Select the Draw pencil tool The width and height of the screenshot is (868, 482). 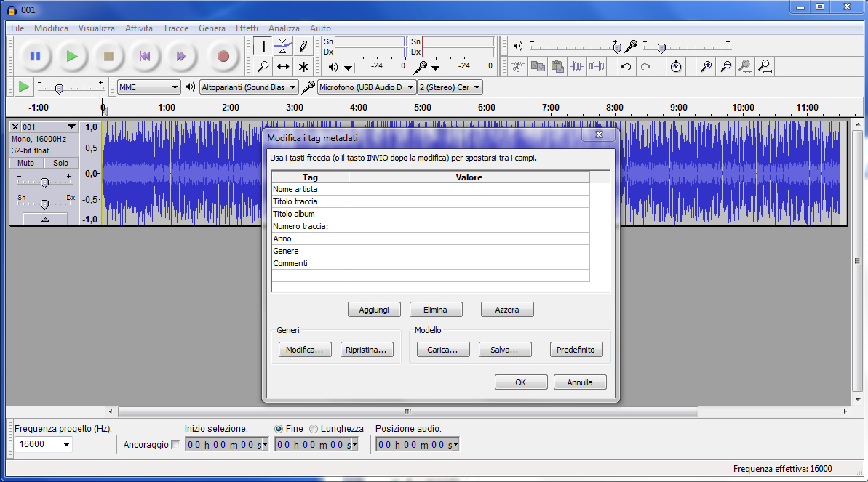click(x=303, y=47)
